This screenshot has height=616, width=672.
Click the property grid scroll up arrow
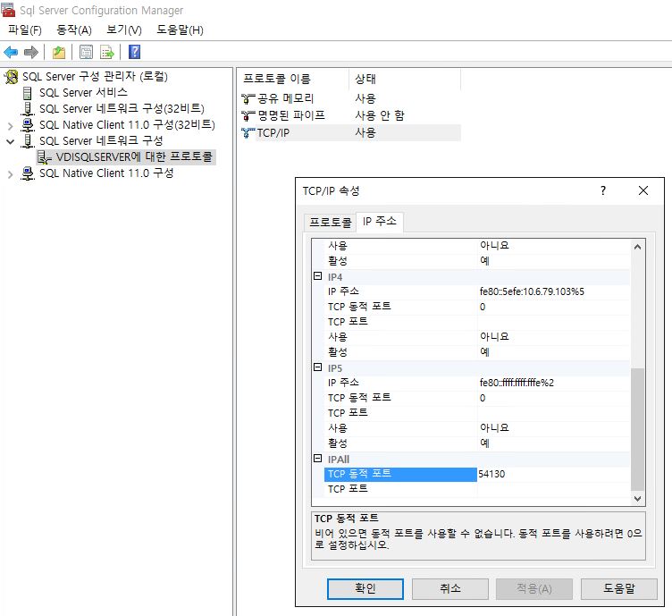[638, 247]
